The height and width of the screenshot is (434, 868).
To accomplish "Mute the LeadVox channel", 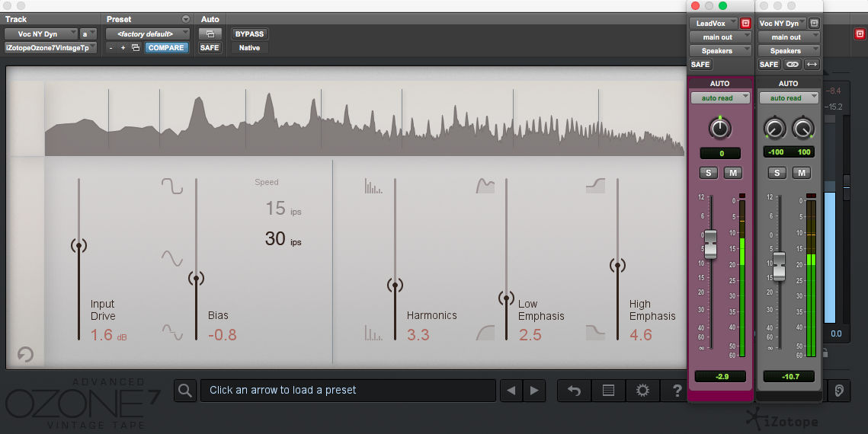I will (x=733, y=173).
